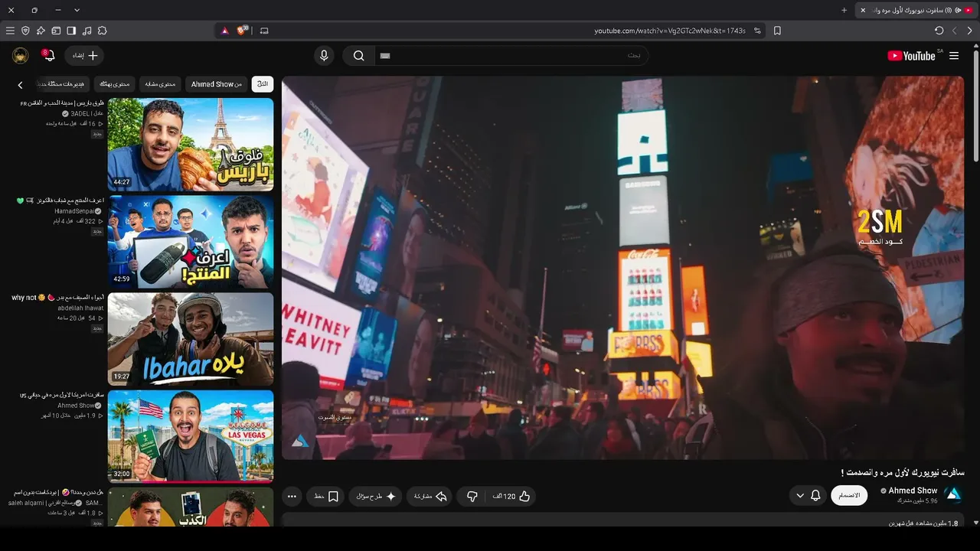
Task: Open the browser shield VPN icon
Action: pos(25,31)
